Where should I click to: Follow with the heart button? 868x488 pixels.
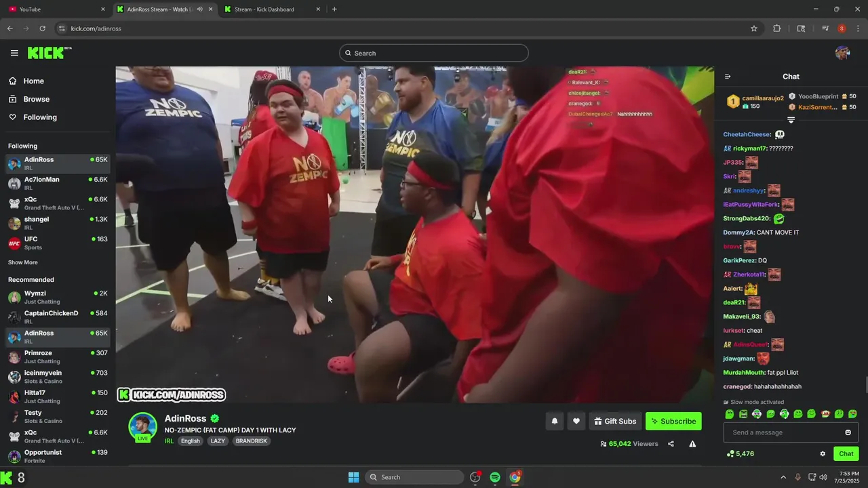576,421
